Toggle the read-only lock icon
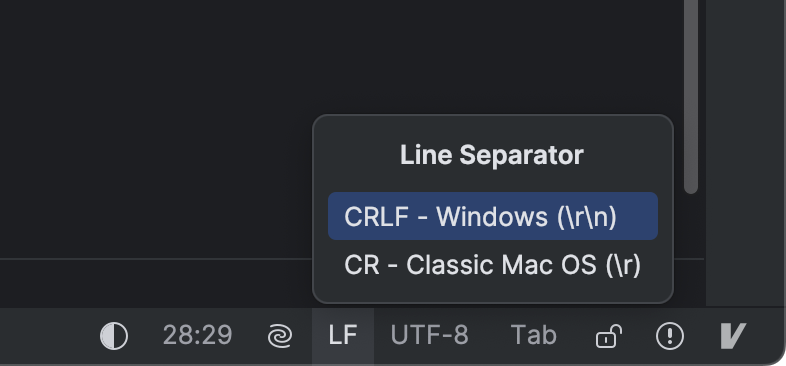 tap(609, 336)
